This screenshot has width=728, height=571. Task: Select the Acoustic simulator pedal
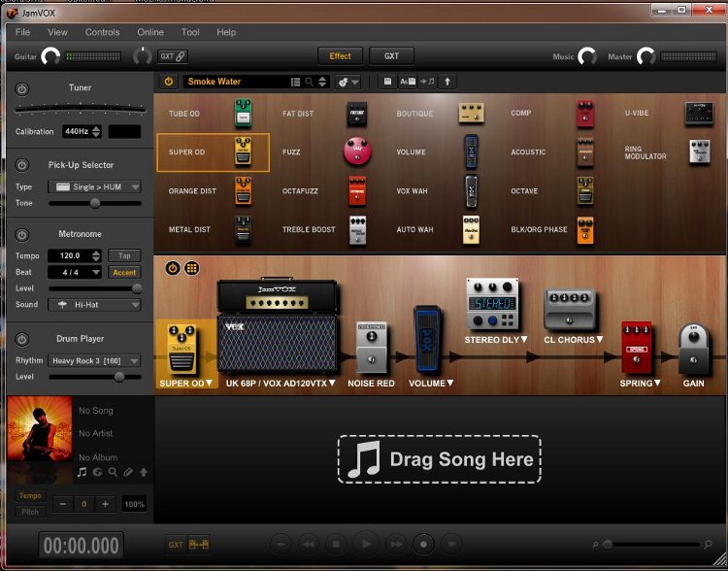click(x=585, y=151)
